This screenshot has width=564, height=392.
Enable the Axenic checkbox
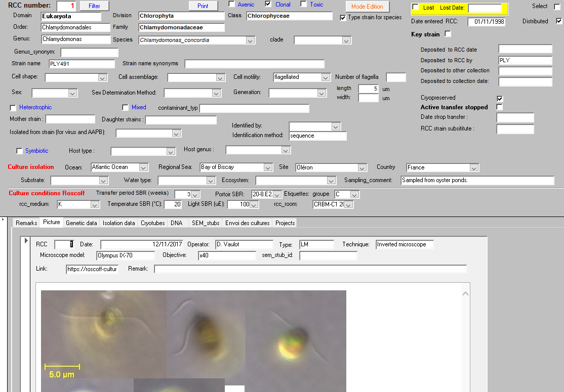coord(232,5)
